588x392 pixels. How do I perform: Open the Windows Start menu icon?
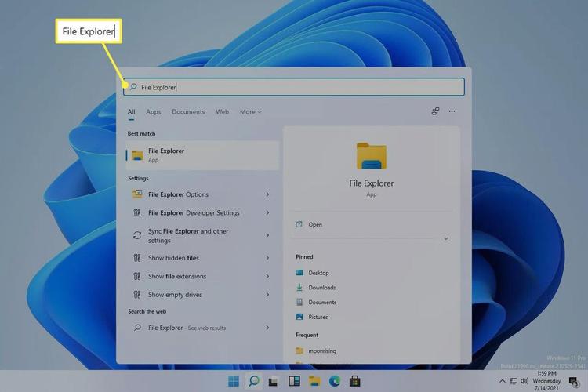pyautogui.click(x=234, y=382)
